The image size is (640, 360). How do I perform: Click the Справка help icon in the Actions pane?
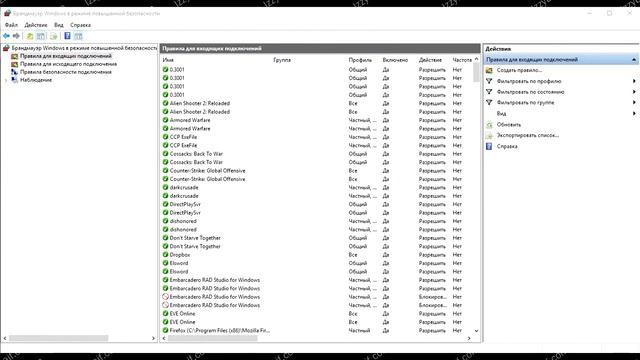tap(489, 146)
